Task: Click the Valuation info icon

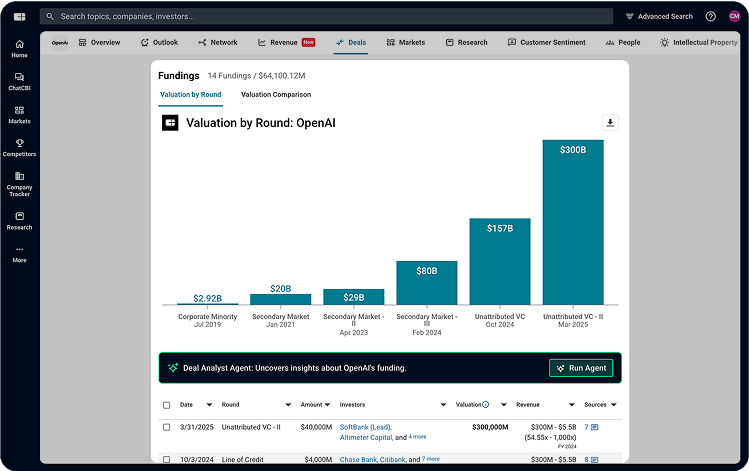Action: [x=486, y=405]
